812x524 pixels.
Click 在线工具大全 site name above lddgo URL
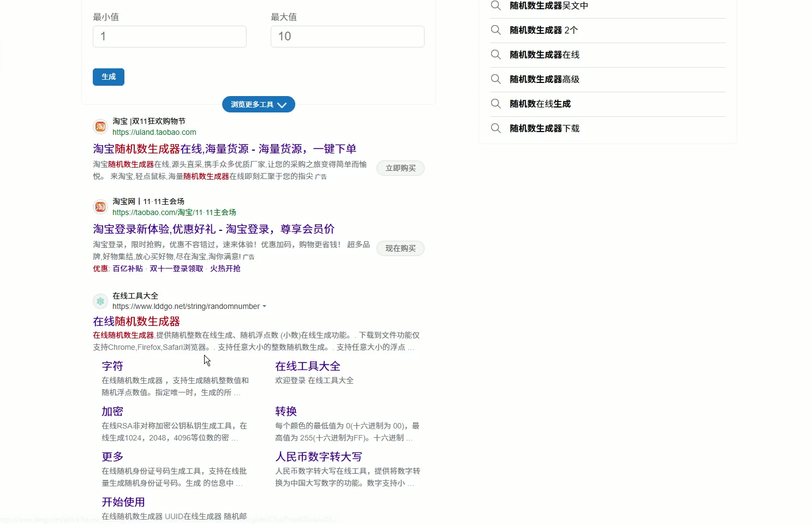coord(135,296)
